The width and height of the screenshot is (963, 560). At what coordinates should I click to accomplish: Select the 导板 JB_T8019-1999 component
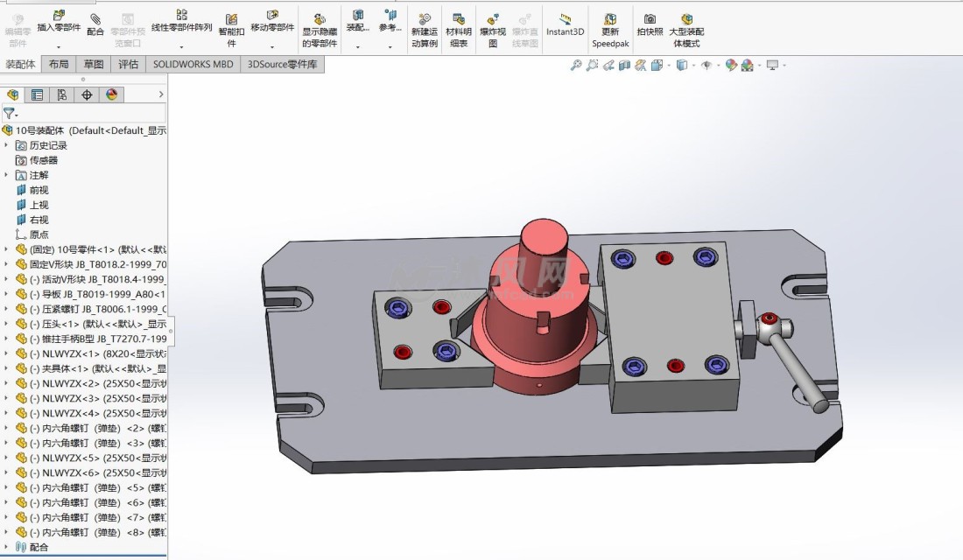91,294
